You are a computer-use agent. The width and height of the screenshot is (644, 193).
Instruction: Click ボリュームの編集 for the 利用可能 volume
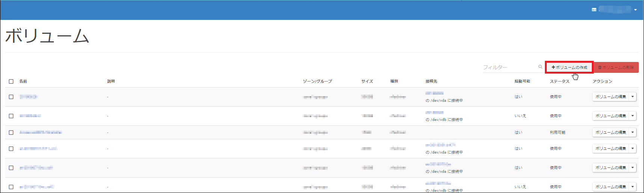tap(611, 133)
